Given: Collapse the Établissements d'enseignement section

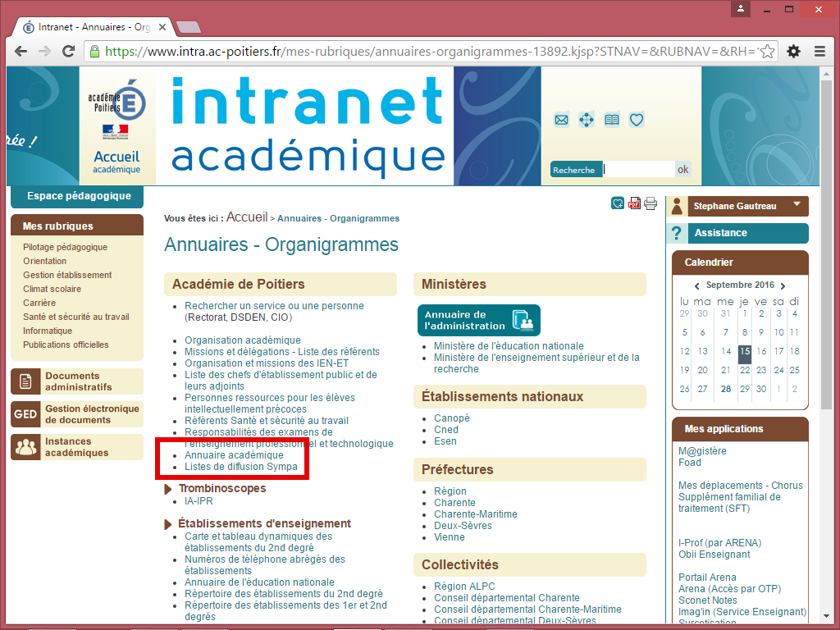Looking at the screenshot, I should pyautogui.click(x=168, y=524).
